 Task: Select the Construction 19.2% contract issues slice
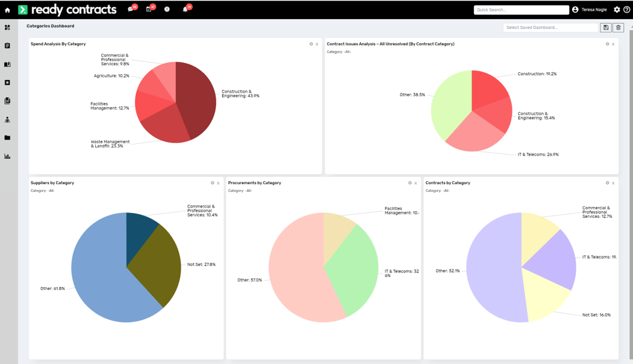pyautogui.click(x=487, y=88)
